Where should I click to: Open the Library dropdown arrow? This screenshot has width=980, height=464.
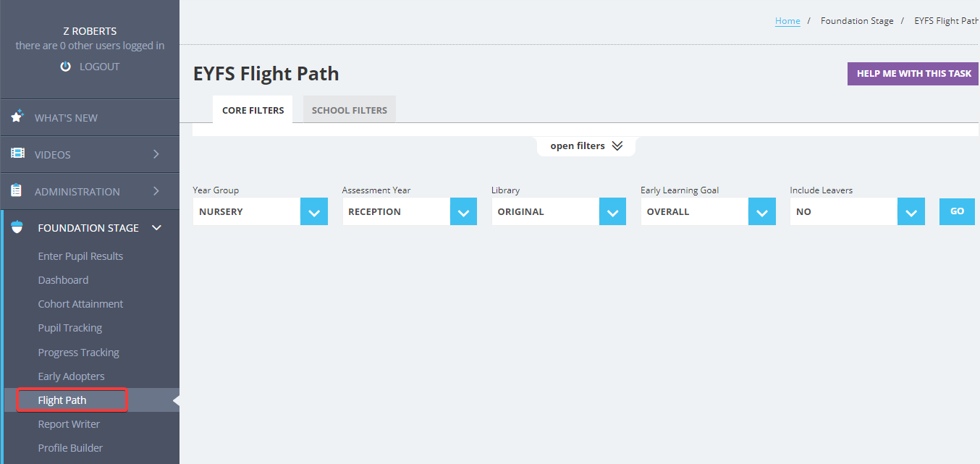click(x=612, y=211)
